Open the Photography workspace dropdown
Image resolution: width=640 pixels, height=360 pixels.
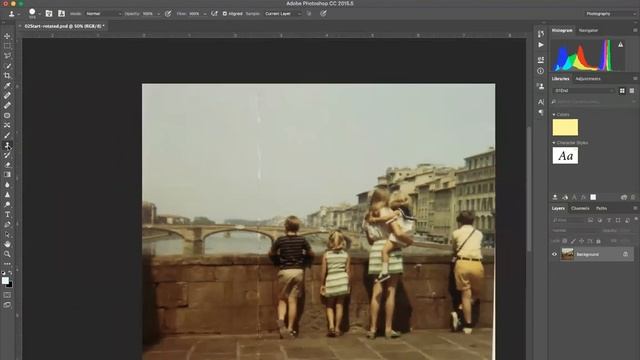point(610,13)
